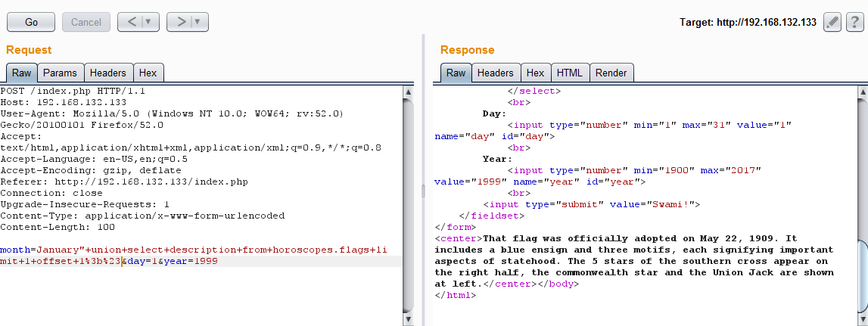This screenshot has width=868, height=326.
Task: Click the closing '</html>' tag in response
Action: [455, 295]
